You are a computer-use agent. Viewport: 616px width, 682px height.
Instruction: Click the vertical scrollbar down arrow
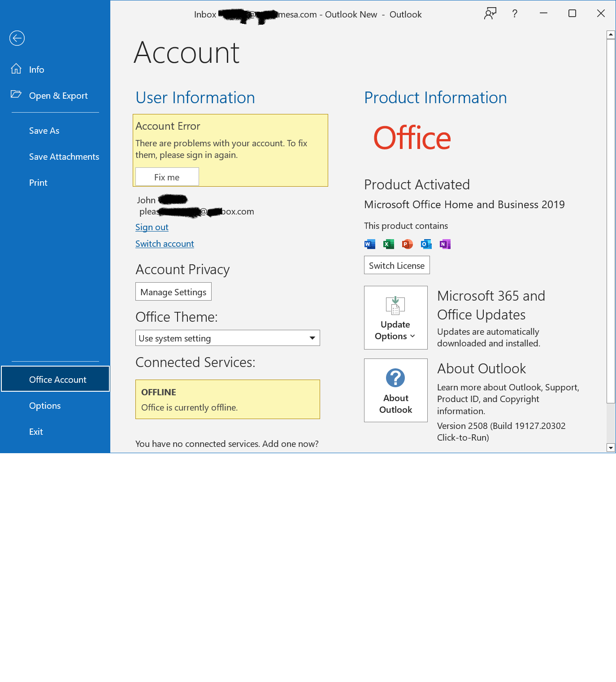(x=611, y=447)
